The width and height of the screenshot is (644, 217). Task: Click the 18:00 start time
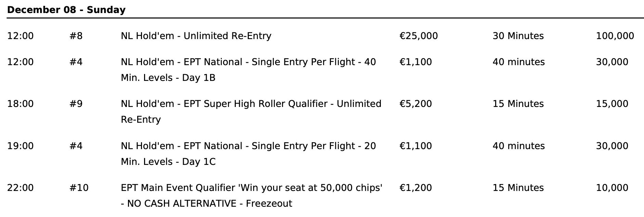[21, 104]
